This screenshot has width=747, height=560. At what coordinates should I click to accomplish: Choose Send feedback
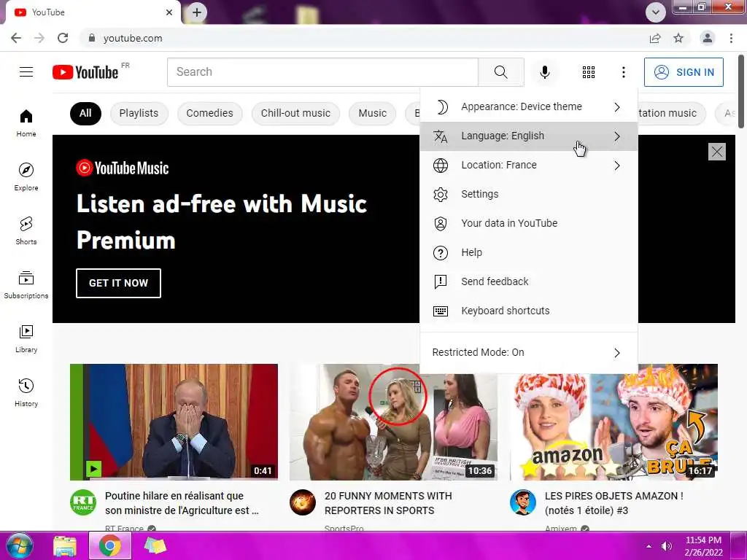529,281
